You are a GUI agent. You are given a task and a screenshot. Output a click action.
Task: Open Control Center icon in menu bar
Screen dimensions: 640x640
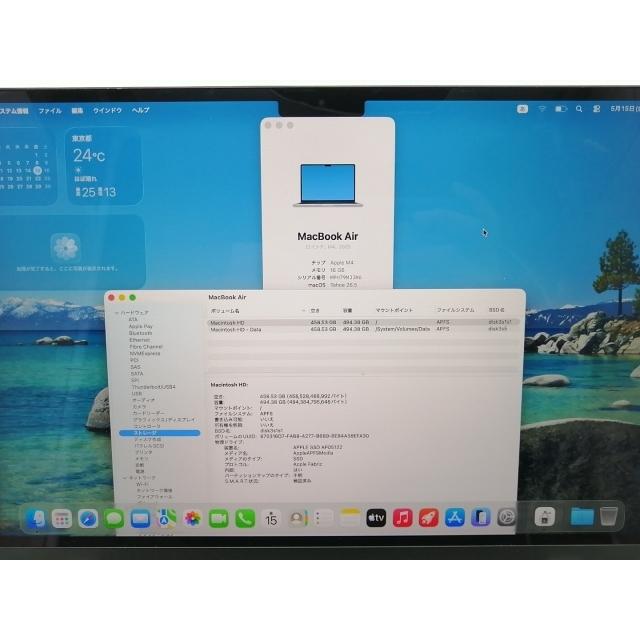pos(596,109)
